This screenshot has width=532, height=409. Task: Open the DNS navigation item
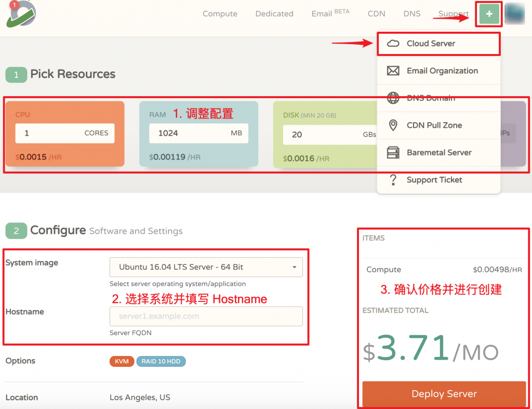coord(411,14)
